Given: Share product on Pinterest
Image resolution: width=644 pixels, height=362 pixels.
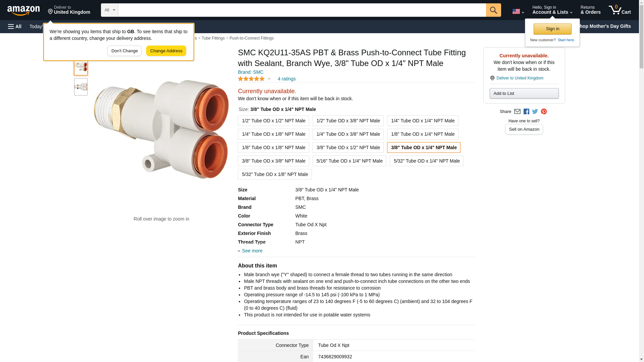Looking at the screenshot, I should coord(544,112).
